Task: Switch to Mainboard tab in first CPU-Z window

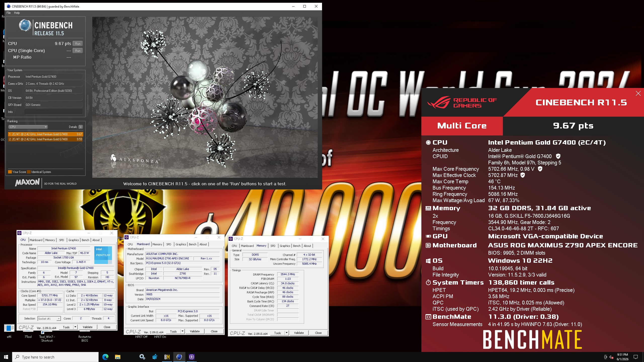Action: point(36,240)
